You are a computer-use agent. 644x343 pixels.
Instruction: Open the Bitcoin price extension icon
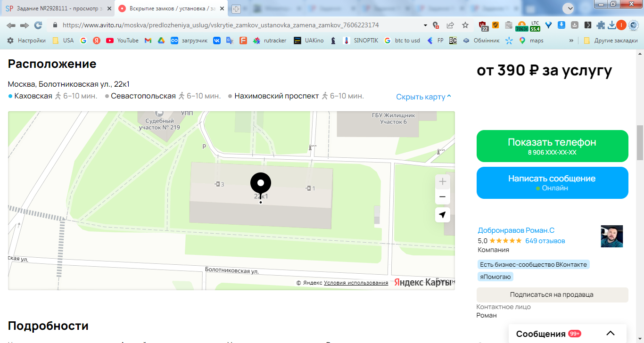(x=522, y=26)
